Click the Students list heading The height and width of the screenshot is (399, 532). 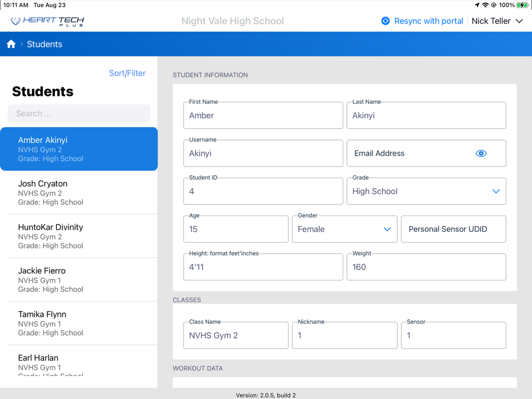click(43, 92)
